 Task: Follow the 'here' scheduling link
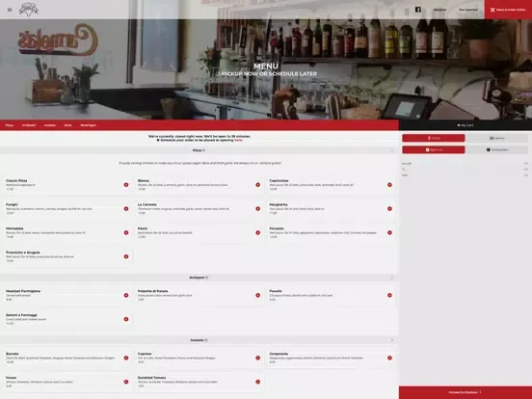(x=238, y=140)
